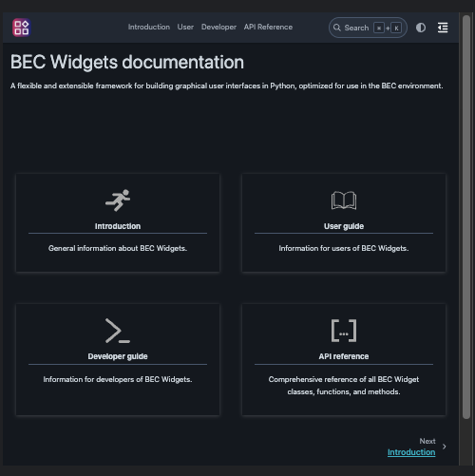
Task: Click General information about BEC Widgets card
Action: 118,222
